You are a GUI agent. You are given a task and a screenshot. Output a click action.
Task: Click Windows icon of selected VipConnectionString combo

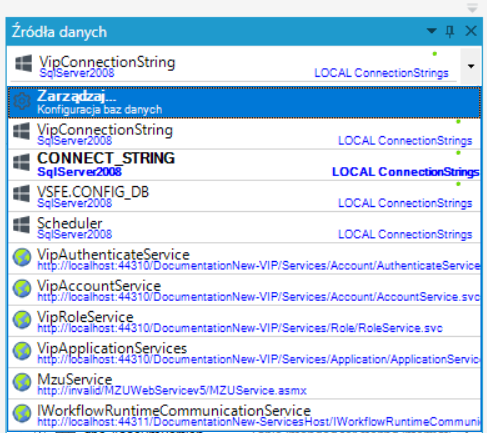click(24, 63)
